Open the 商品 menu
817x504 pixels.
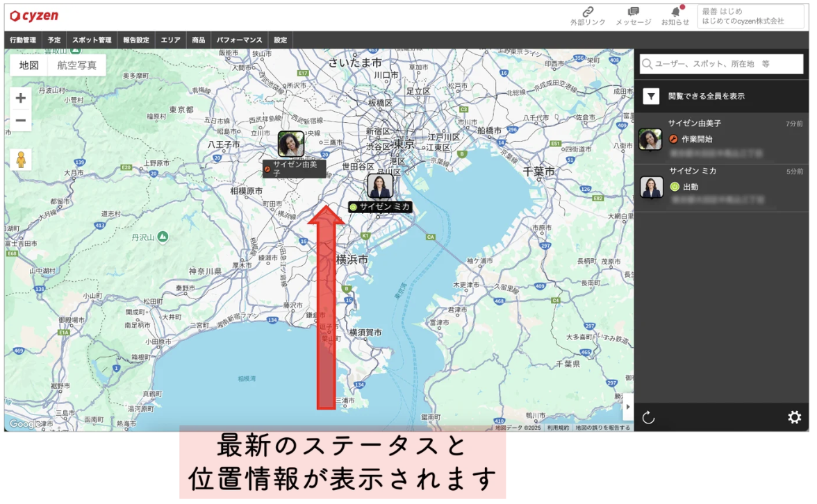click(199, 40)
